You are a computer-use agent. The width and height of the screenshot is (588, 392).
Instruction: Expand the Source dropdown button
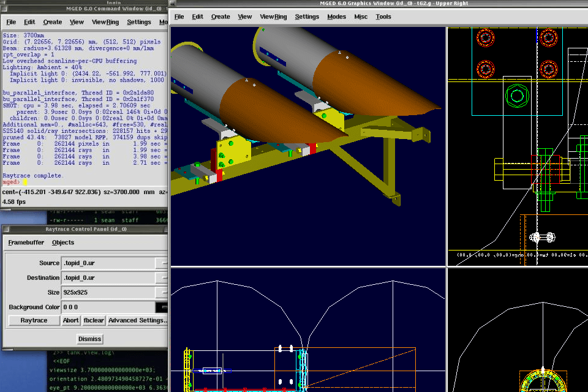click(162, 263)
